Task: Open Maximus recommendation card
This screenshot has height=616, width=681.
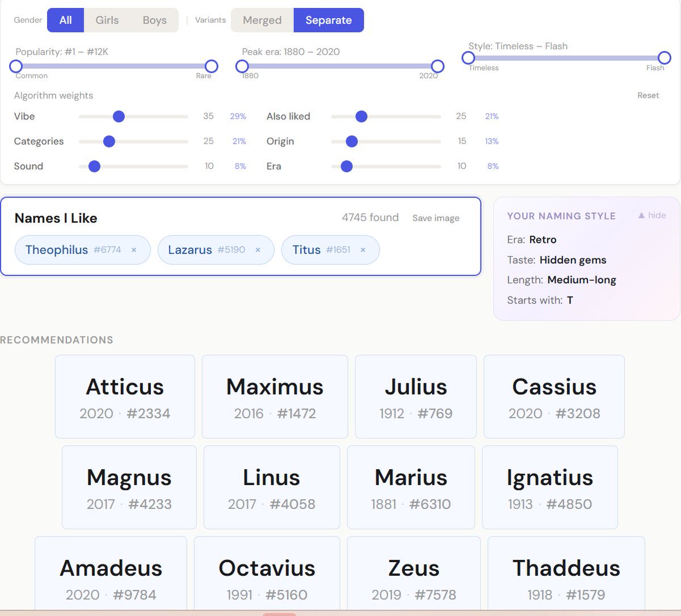Action: (x=275, y=397)
